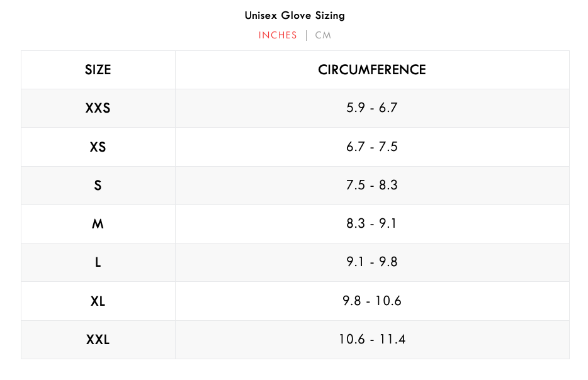Viewport: 588px width, 380px height.
Task: Click the 10.6 - 11.4 circumference value
Action: [371, 340]
